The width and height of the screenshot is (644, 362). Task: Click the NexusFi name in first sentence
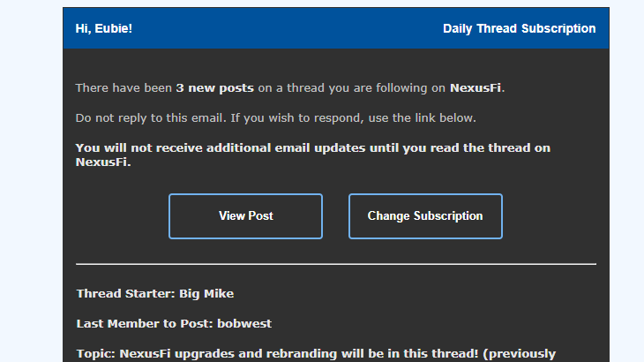coord(476,88)
